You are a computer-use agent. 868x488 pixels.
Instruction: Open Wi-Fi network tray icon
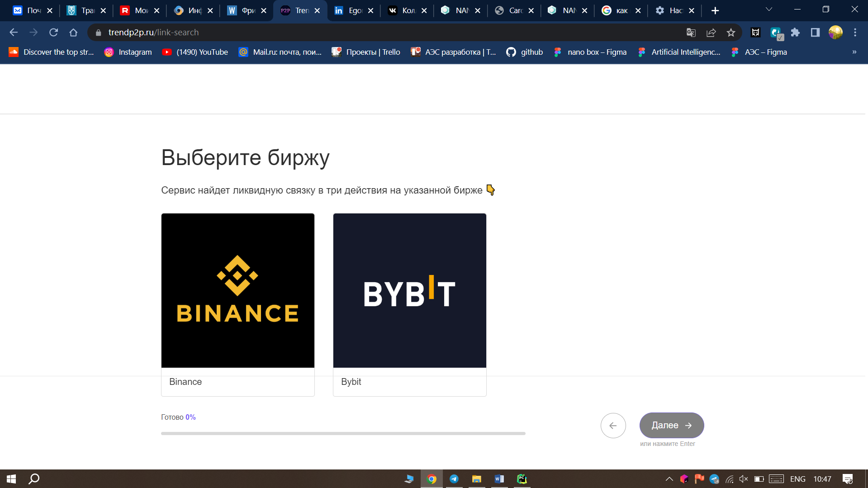729,479
